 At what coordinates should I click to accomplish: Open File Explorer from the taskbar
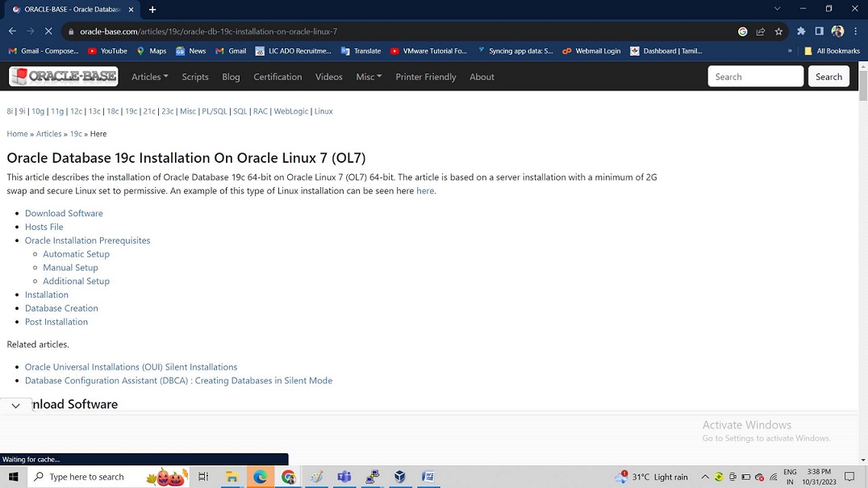click(x=232, y=477)
